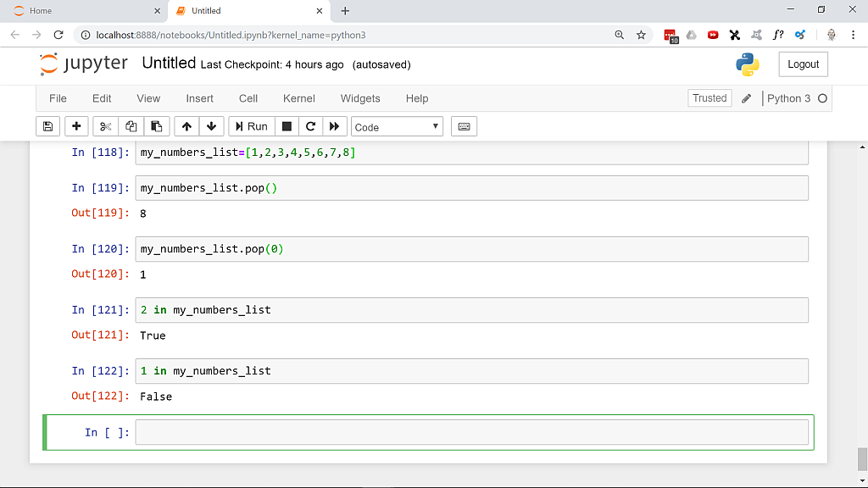This screenshot has width=868, height=488.
Task: Edit the cell containing my_numbers_list.pop()
Action: click(471, 188)
